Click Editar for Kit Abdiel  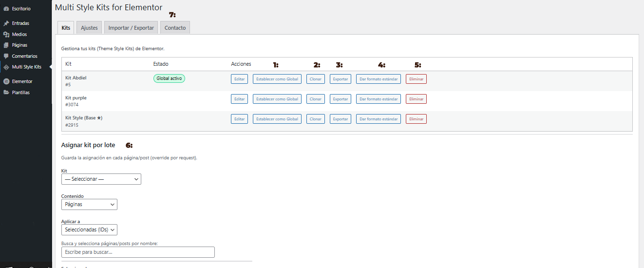(239, 79)
